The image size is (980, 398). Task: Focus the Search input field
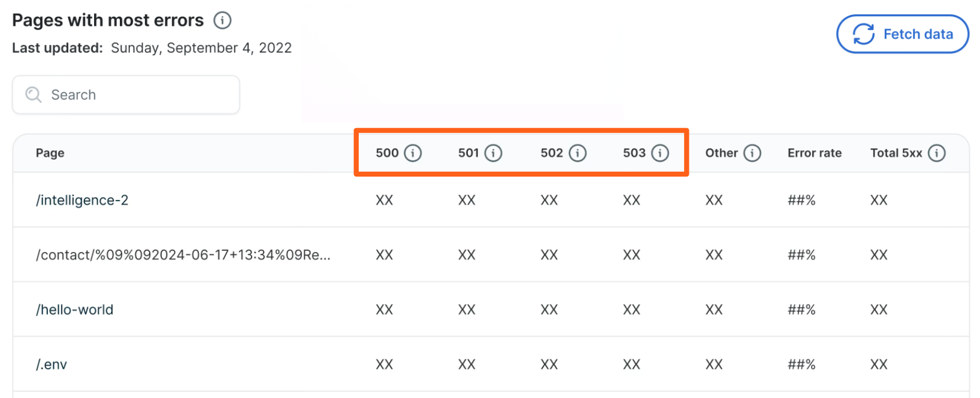click(138, 95)
